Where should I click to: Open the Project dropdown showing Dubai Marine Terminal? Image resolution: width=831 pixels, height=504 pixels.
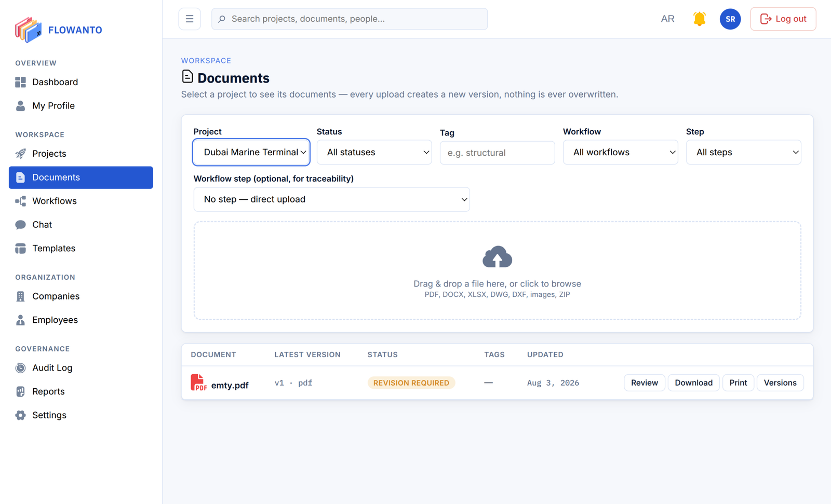(251, 152)
